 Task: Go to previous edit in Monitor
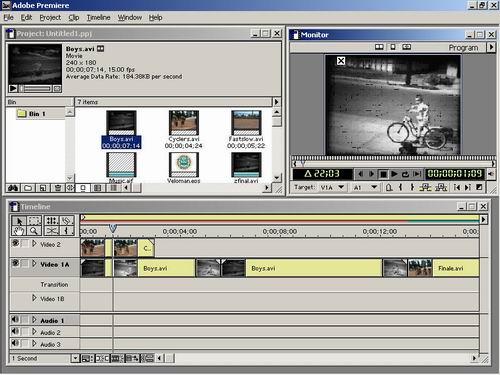(x=457, y=187)
